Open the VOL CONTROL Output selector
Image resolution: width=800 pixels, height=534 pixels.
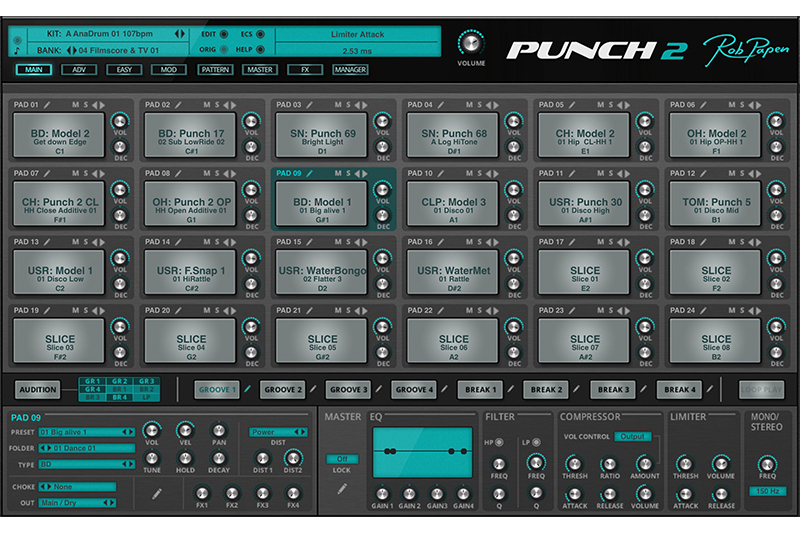click(633, 437)
